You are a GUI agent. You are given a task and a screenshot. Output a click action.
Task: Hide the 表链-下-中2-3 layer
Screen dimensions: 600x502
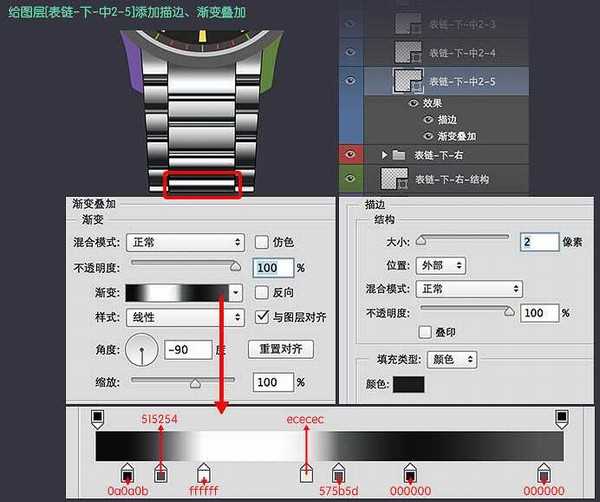point(350,24)
